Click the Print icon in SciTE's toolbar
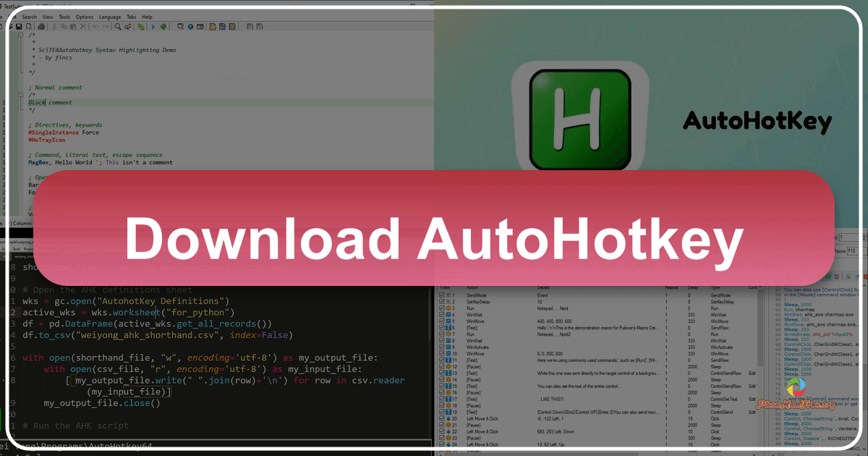Image resolution: width=868 pixels, height=456 pixels. click(x=41, y=26)
